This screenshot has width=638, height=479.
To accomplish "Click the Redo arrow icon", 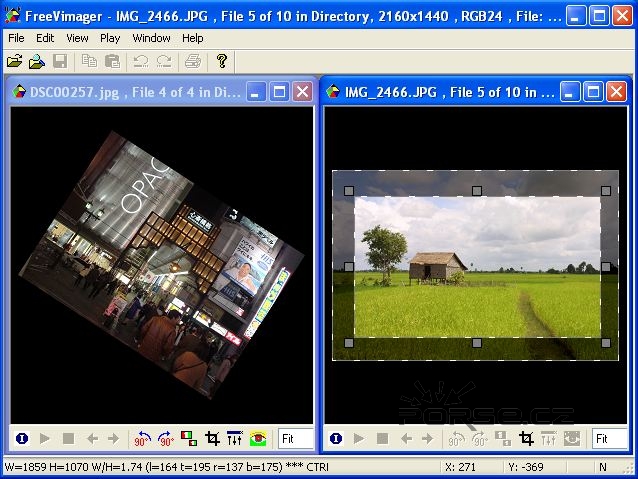I will (x=164, y=61).
